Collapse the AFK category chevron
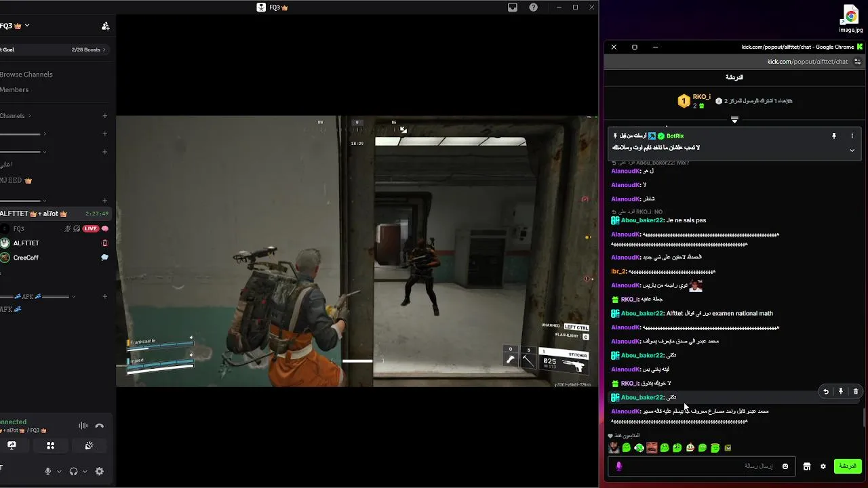Screen dimensions: 868x488 (x=73, y=296)
